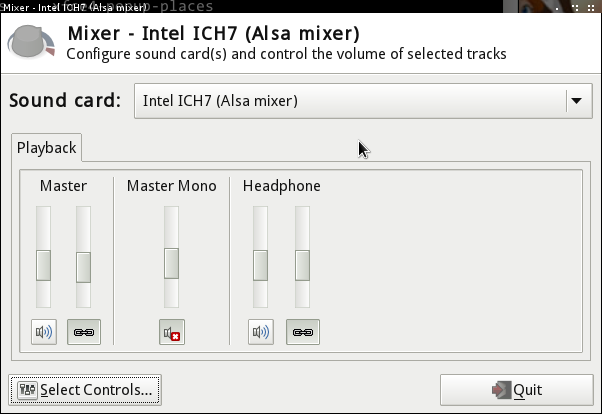Toggle Headphone channel link lock button
The image size is (602, 414).
(x=303, y=332)
